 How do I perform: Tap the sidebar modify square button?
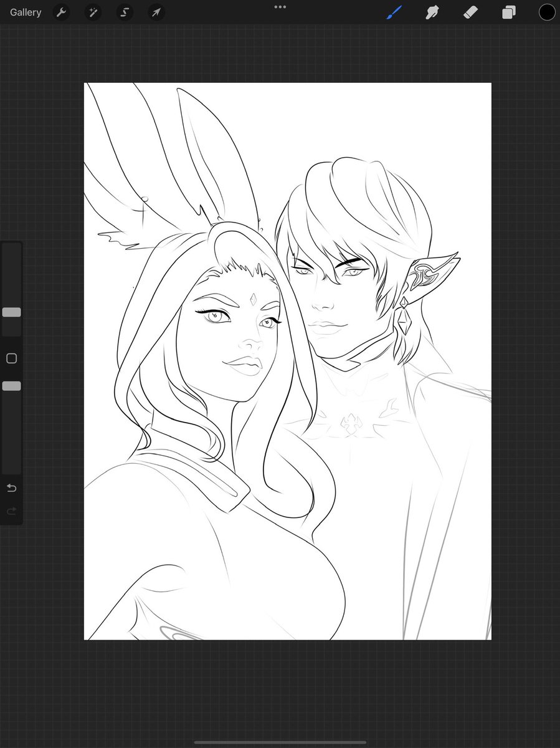pyautogui.click(x=11, y=358)
